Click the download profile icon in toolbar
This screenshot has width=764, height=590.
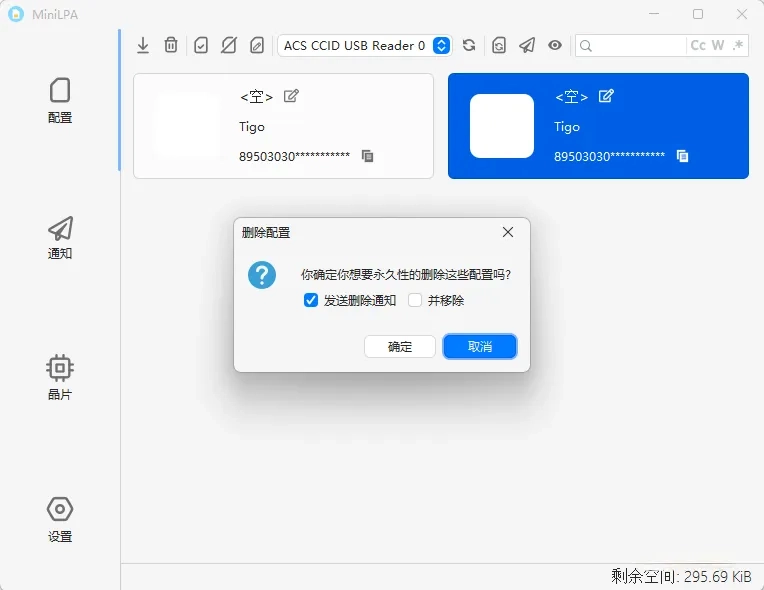click(x=143, y=45)
